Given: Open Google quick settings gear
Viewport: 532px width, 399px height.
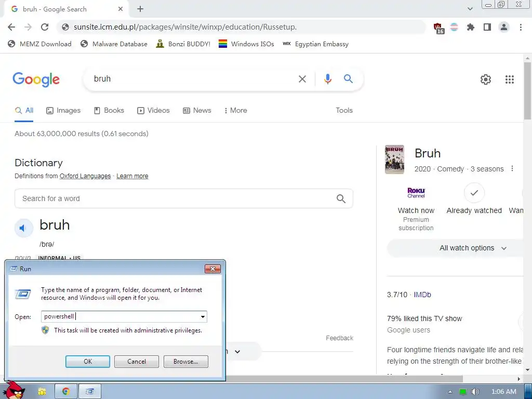Looking at the screenshot, I should click(486, 79).
